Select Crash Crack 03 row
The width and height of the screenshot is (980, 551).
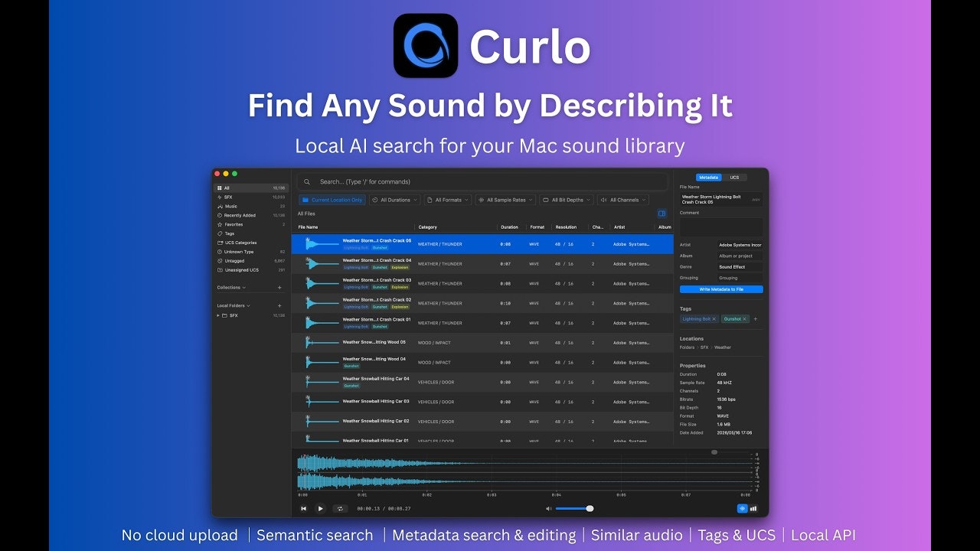pos(482,284)
